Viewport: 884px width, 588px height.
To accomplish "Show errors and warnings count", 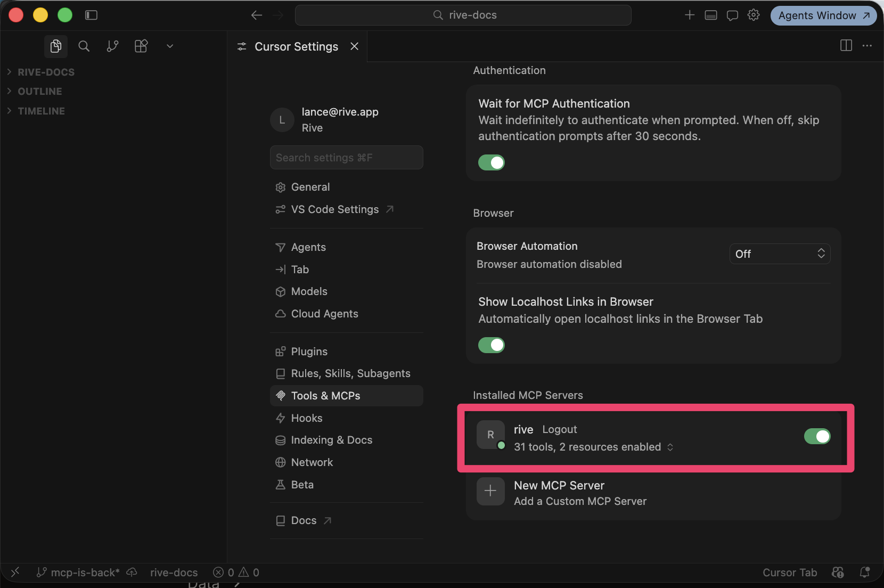I will point(236,573).
